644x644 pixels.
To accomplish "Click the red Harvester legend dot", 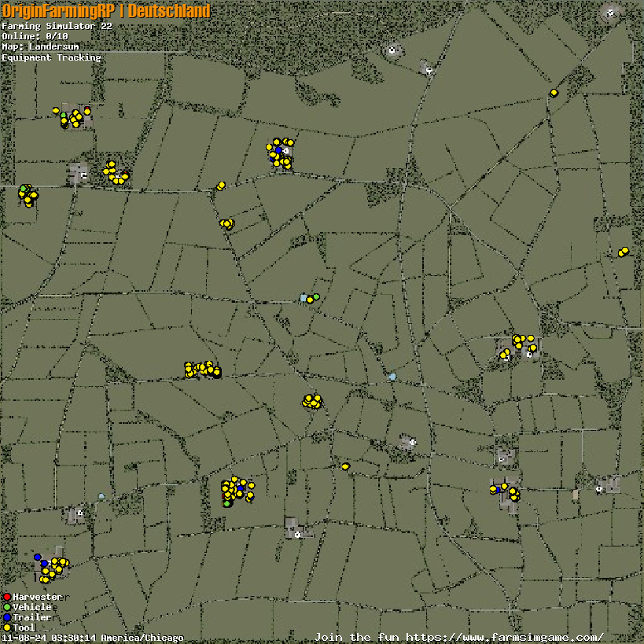I will (6, 597).
